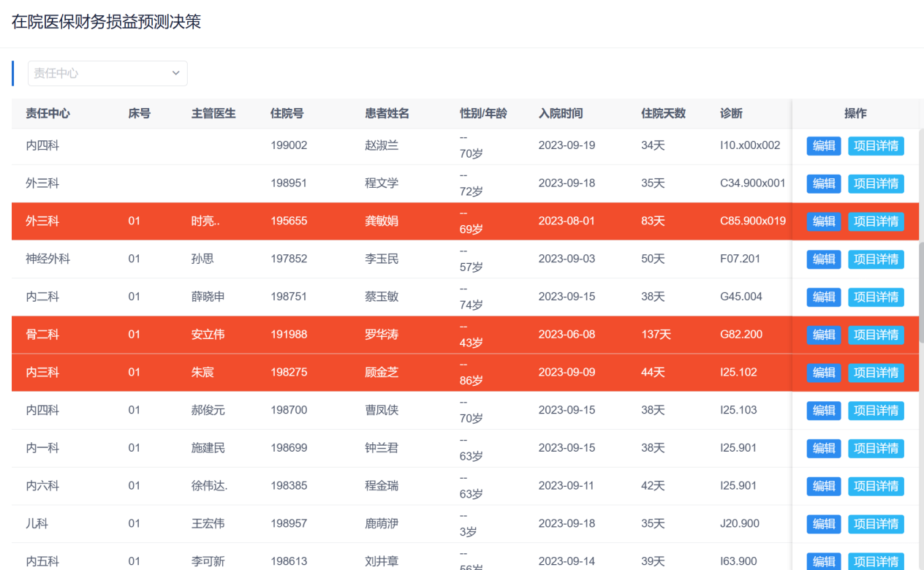This screenshot has width=924, height=570.
Task: Click the 入院时间 column header
Action: [561, 113]
